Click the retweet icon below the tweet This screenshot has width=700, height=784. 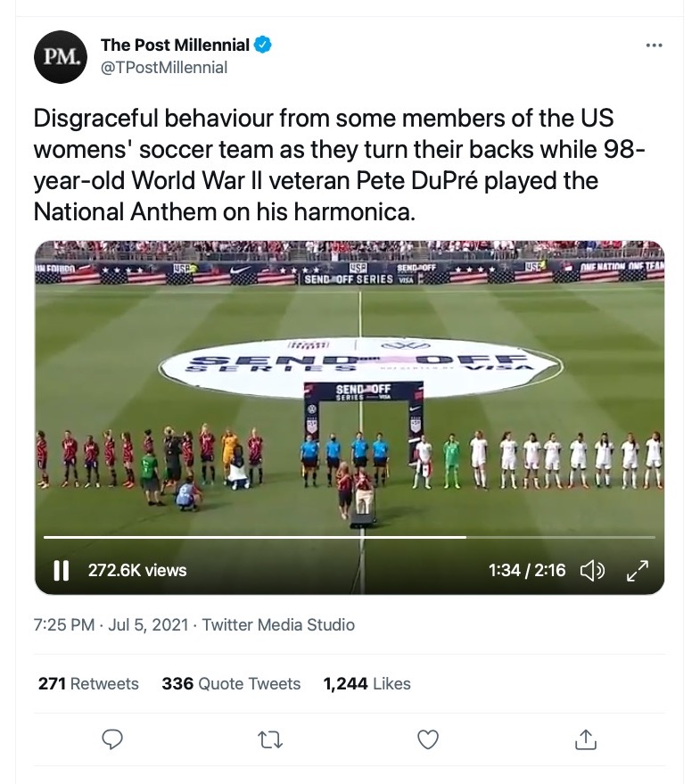pos(269,739)
